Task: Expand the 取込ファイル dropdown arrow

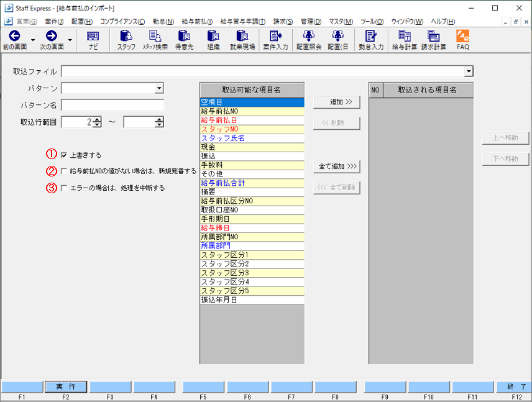Action: click(469, 71)
